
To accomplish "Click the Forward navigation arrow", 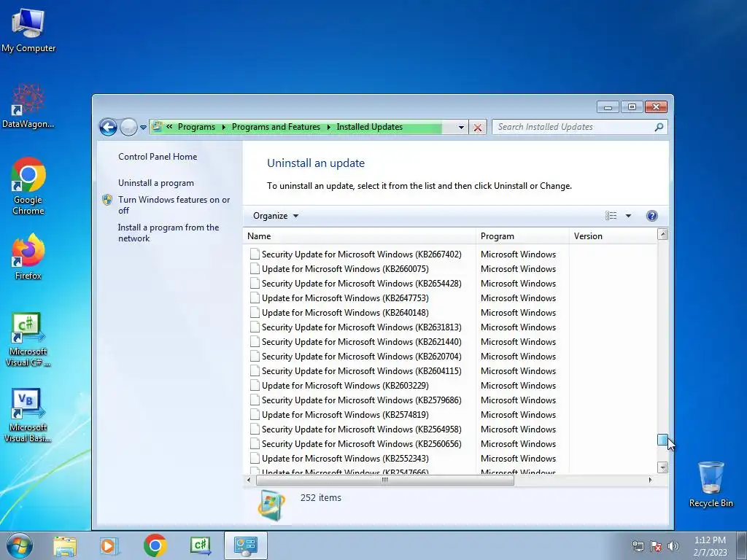I will [x=128, y=127].
